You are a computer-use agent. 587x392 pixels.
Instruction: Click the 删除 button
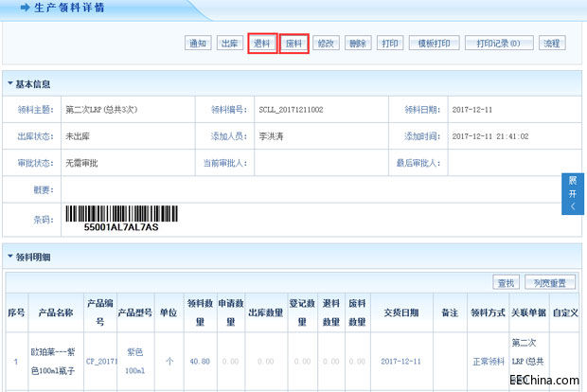358,43
